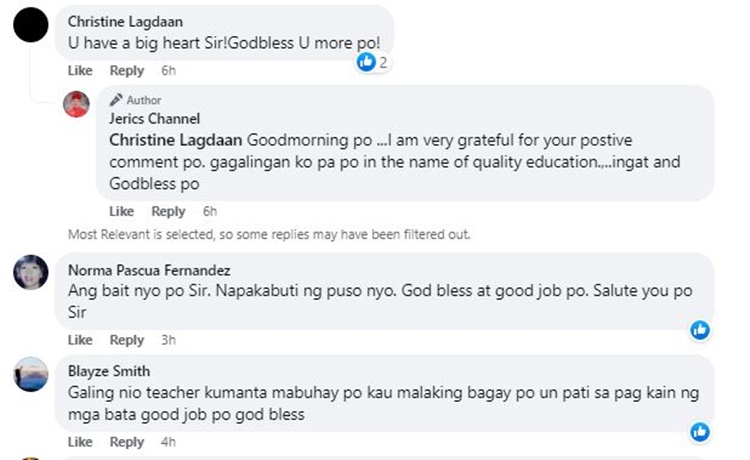The image size is (750, 460).
Task: Click Blayze Smith's profile avatar
Action: click(x=33, y=374)
